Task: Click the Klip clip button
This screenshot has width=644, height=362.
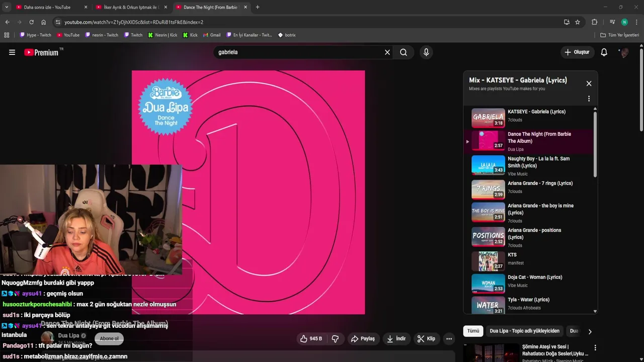Action: 426,339
